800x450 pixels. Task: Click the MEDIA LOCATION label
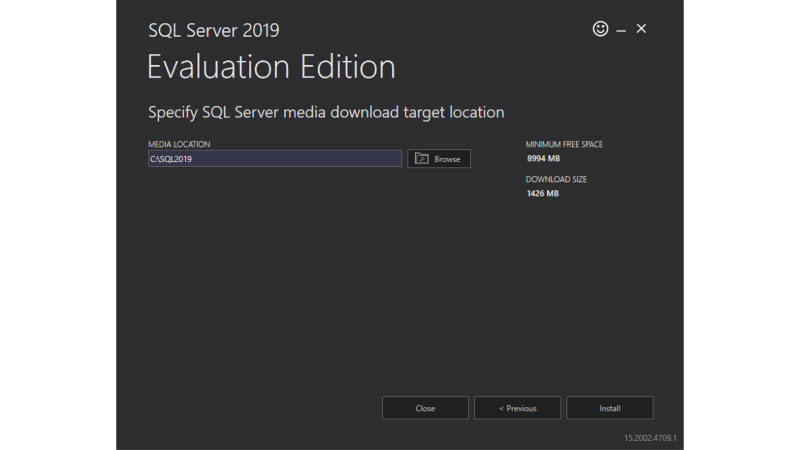pyautogui.click(x=179, y=144)
